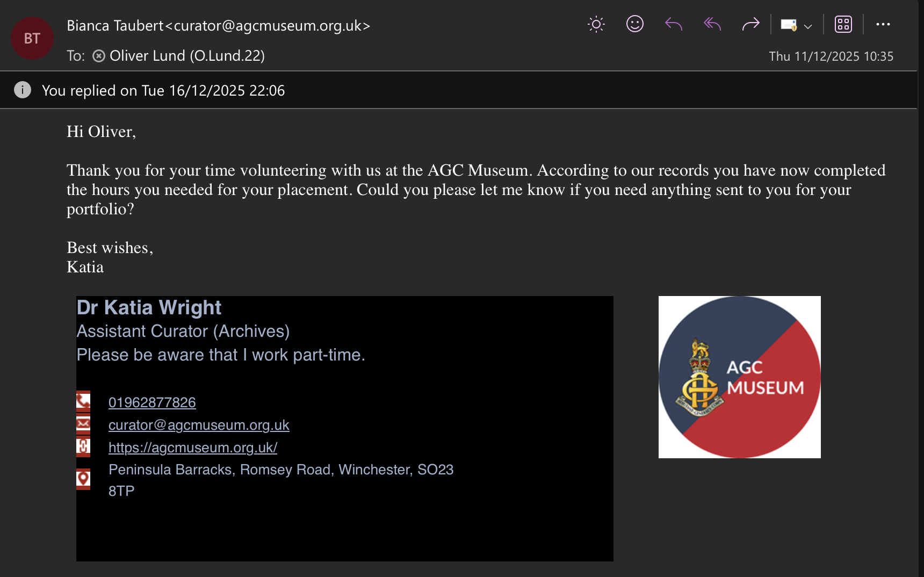Screen dimensions: 924x577
Task: Open the apps grid icon
Action: click(x=843, y=24)
